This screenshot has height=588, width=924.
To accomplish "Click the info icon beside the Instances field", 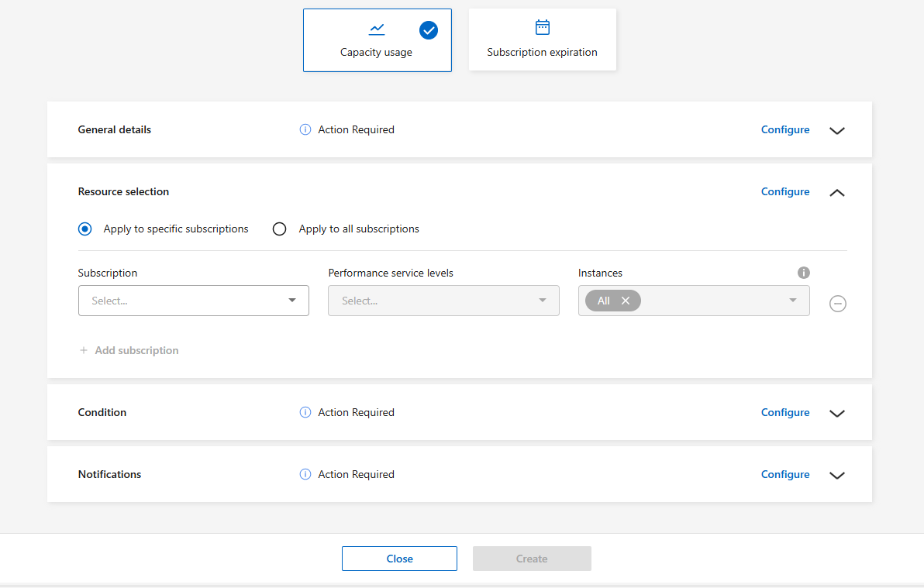I will tap(804, 273).
